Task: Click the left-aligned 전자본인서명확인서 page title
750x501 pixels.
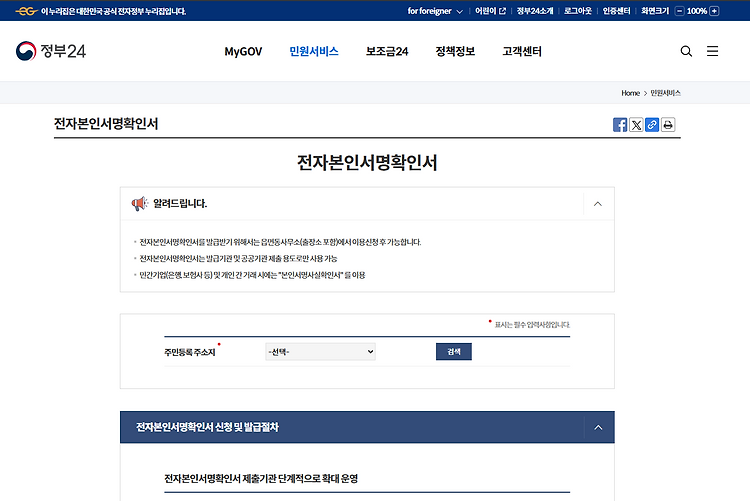Action: [106, 124]
